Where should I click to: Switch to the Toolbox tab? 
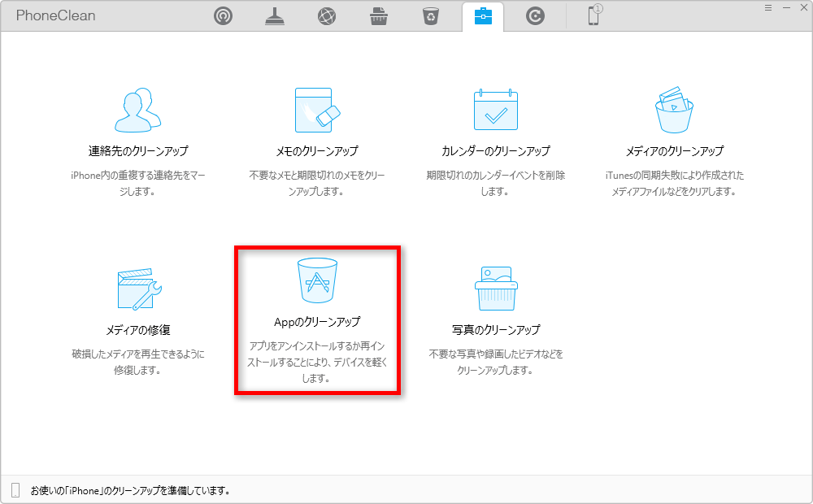pos(483,15)
